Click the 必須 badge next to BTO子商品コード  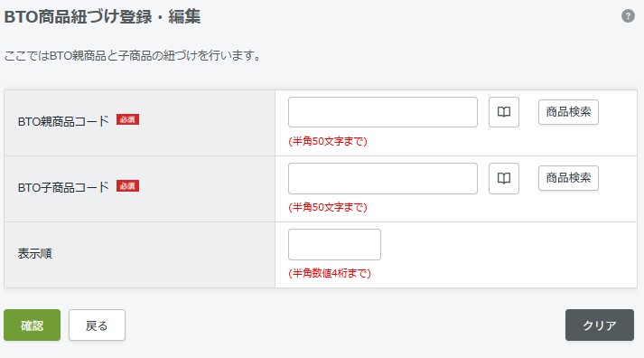pos(127,186)
